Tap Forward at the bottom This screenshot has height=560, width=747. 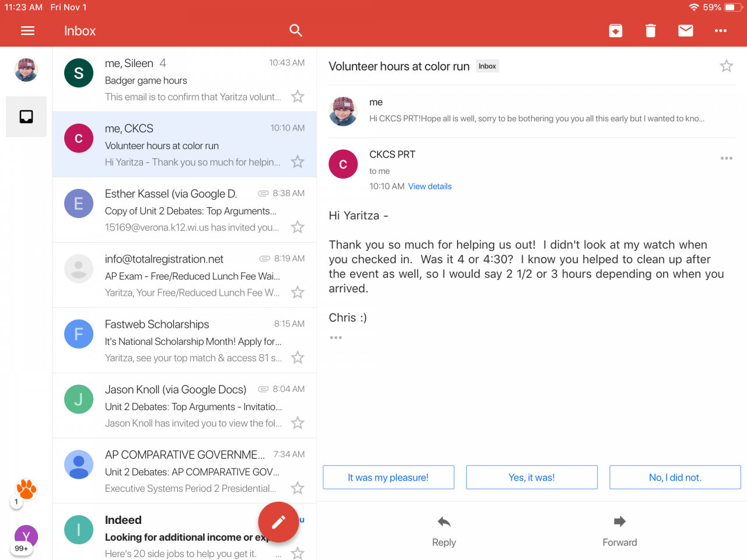[620, 531]
